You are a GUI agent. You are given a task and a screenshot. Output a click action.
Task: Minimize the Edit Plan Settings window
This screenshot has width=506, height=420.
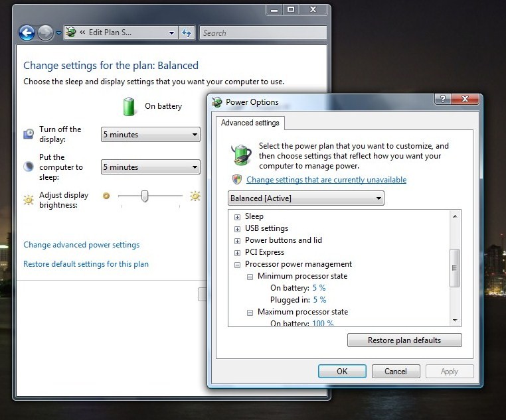click(274, 10)
